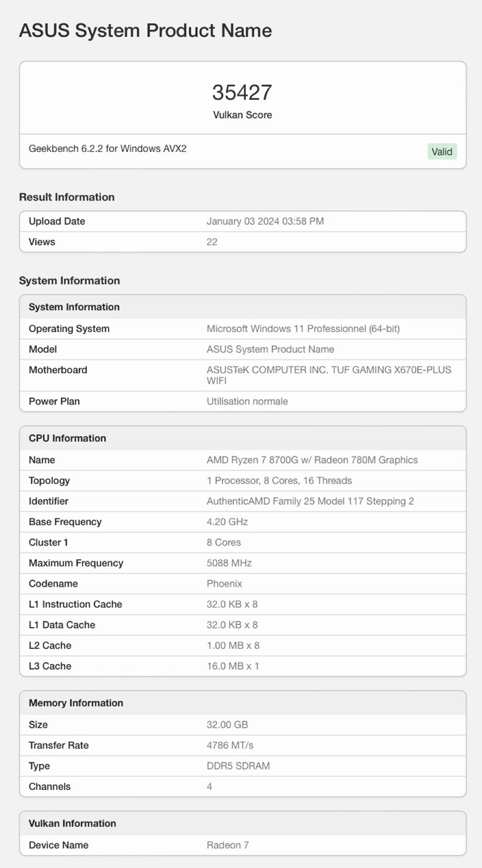Viewport: 482px width, 868px height.
Task: Click the Power Plan row value
Action: (x=247, y=401)
